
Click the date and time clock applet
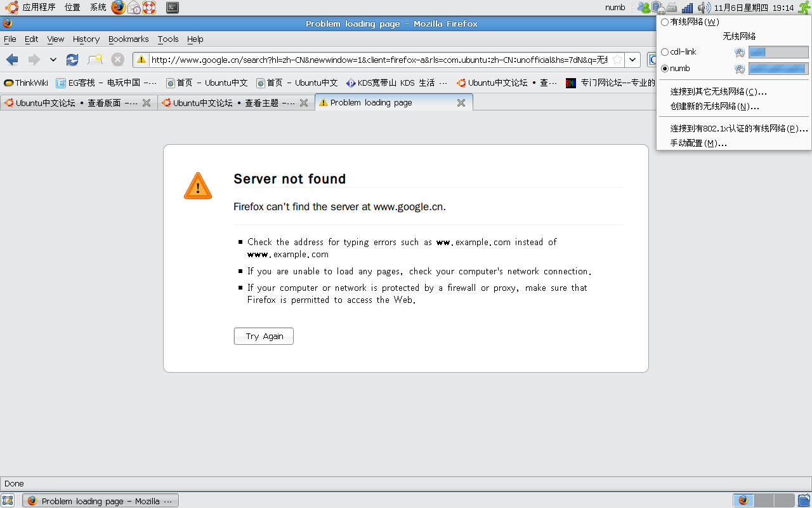[x=754, y=8]
